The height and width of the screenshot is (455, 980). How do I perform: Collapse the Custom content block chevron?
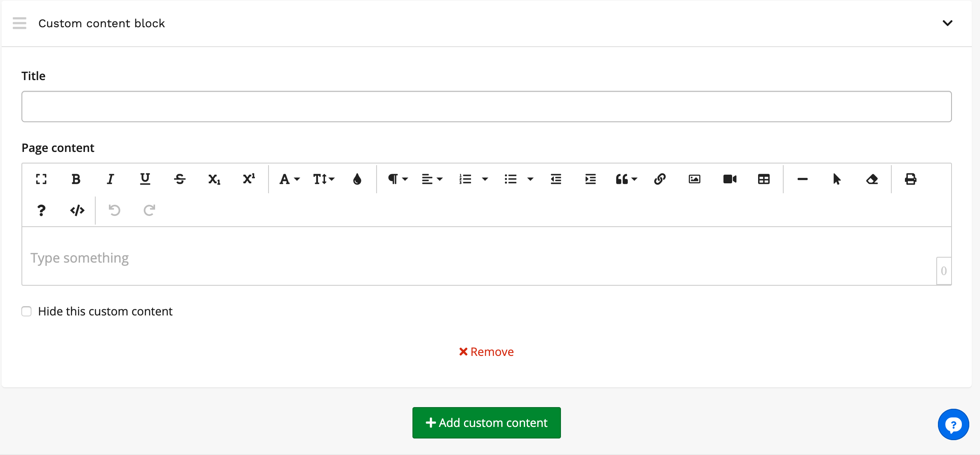[947, 23]
